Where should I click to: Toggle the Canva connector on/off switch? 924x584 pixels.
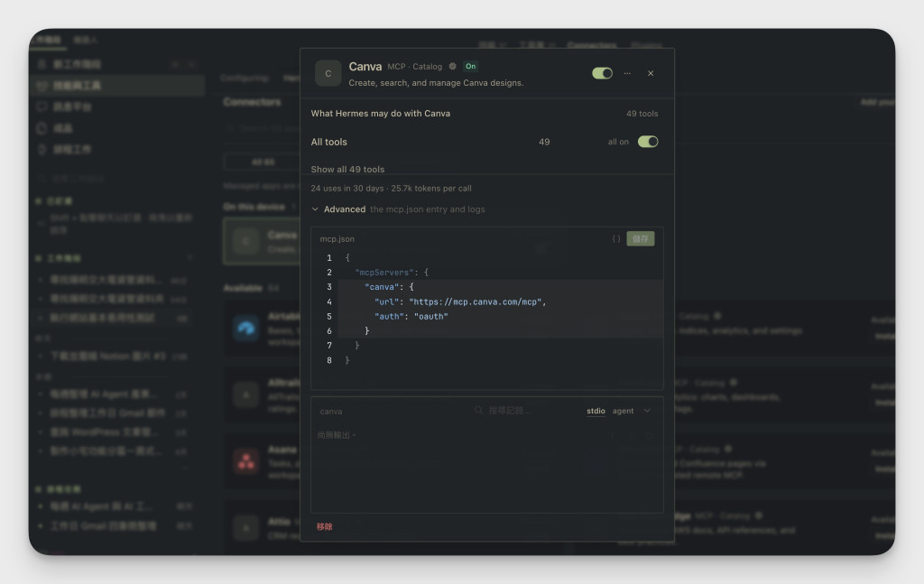[602, 73]
